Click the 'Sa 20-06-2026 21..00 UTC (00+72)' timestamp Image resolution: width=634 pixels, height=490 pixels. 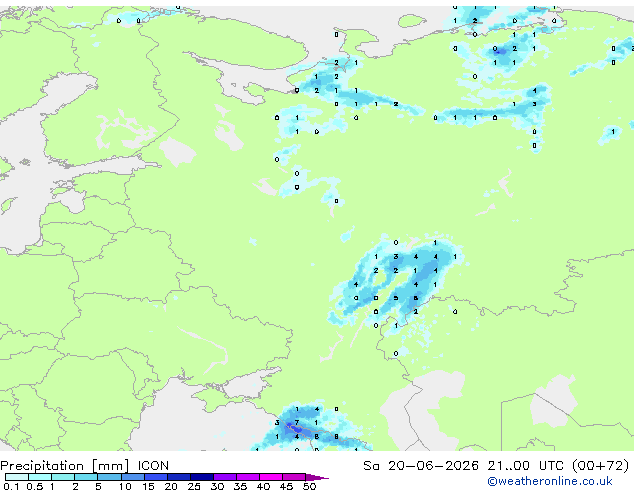pos(496,466)
